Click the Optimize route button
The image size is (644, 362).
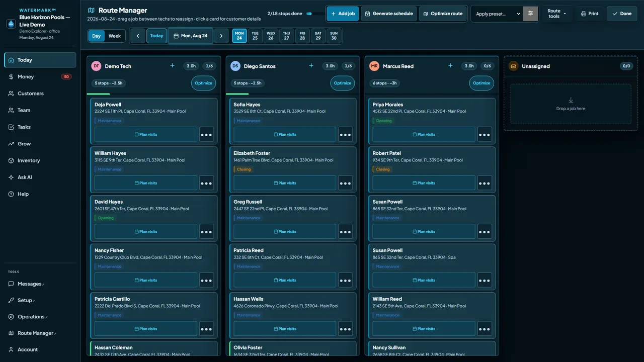(x=443, y=14)
